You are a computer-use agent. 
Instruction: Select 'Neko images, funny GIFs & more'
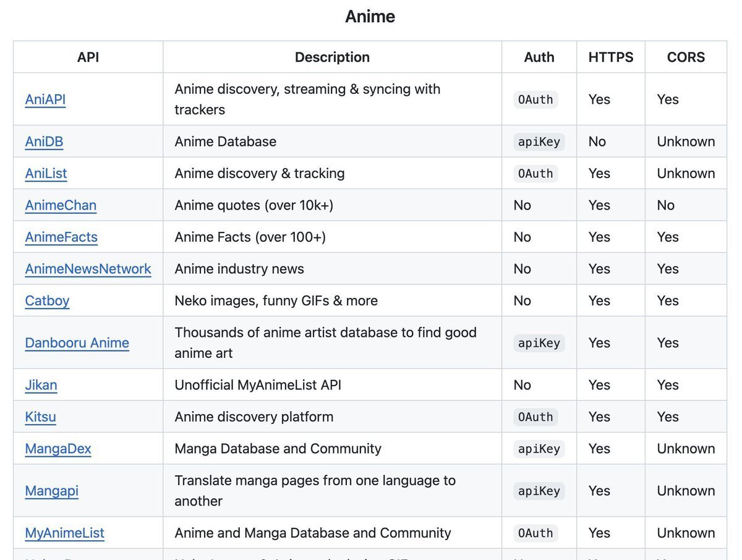[x=276, y=301]
